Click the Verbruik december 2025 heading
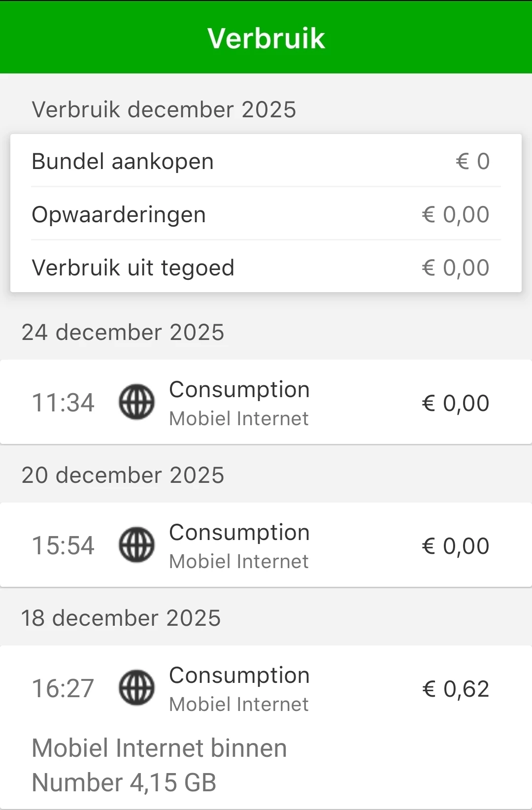Screen dimensions: 532x810 point(164,109)
